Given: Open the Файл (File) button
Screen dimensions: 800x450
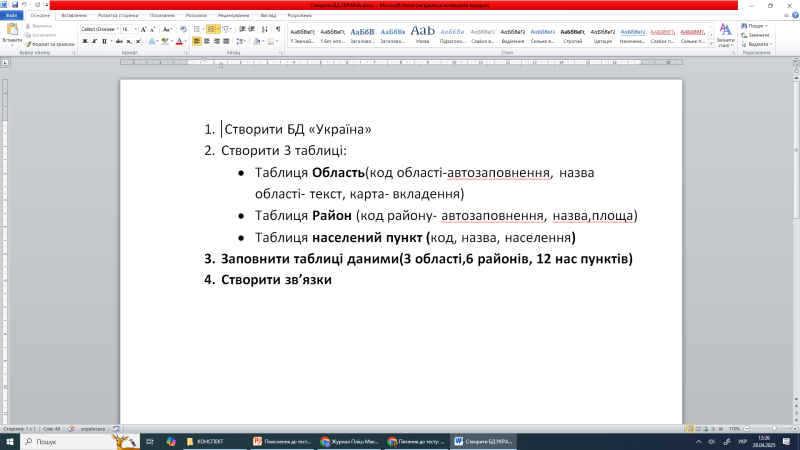Looking at the screenshot, I should [x=11, y=16].
